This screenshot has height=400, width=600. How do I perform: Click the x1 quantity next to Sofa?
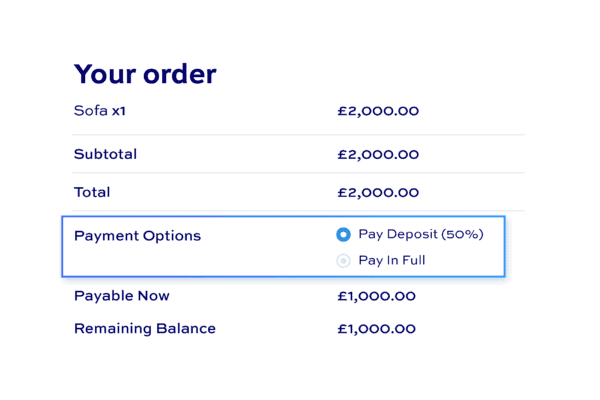pyautogui.click(x=119, y=111)
